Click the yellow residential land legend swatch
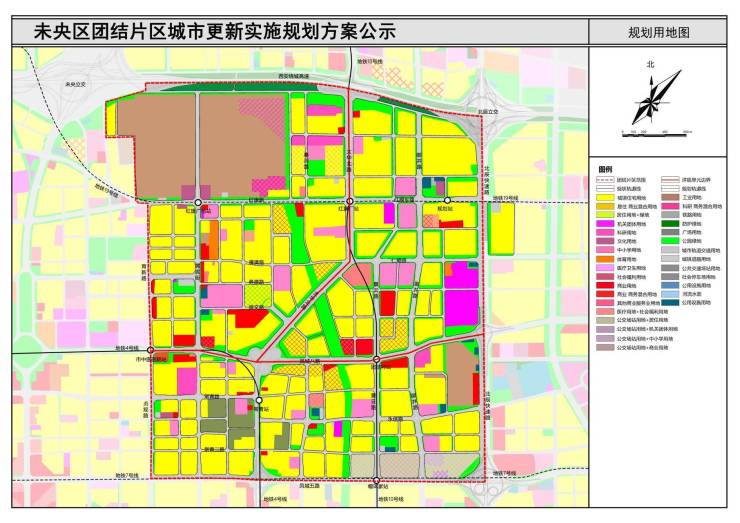Viewport: 740px width, 523px height. click(605, 198)
